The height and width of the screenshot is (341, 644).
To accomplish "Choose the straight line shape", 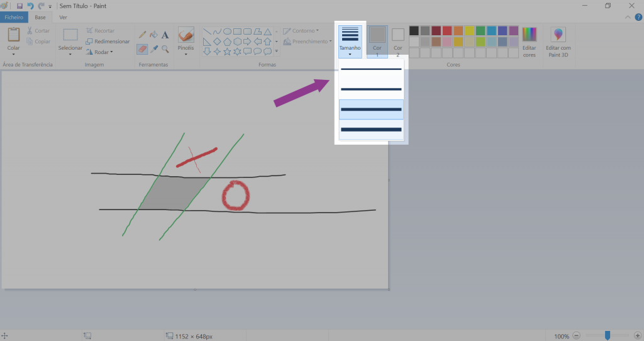I will tap(207, 31).
